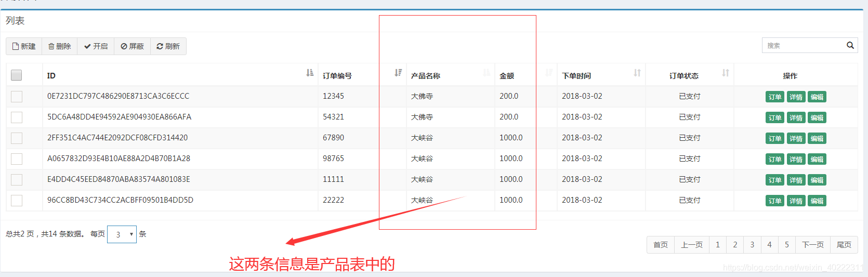Click 已支付 status in order 54321 row
Viewport: 868px width, 277px height.
(690, 117)
